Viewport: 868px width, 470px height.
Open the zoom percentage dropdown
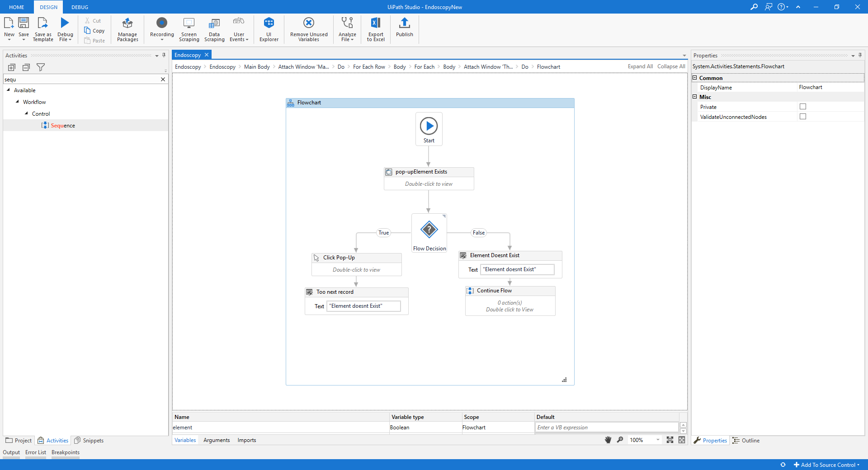tap(657, 440)
